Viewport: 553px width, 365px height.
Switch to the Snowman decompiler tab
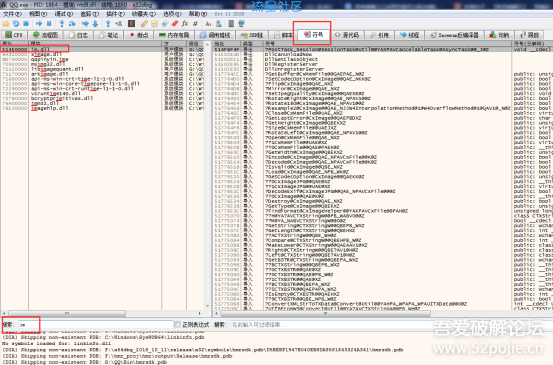(455, 35)
